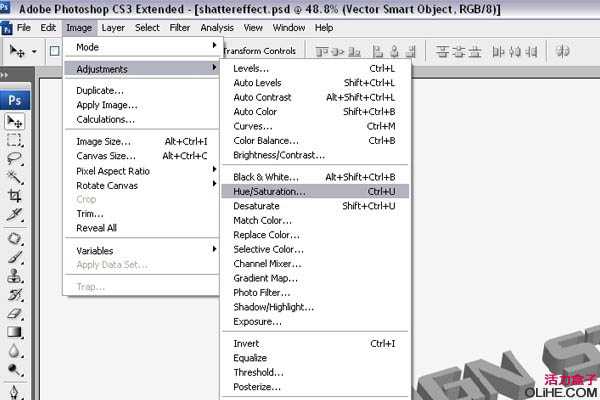The image size is (600, 400).
Task: Select the Eraser tool
Action: (x=14, y=313)
